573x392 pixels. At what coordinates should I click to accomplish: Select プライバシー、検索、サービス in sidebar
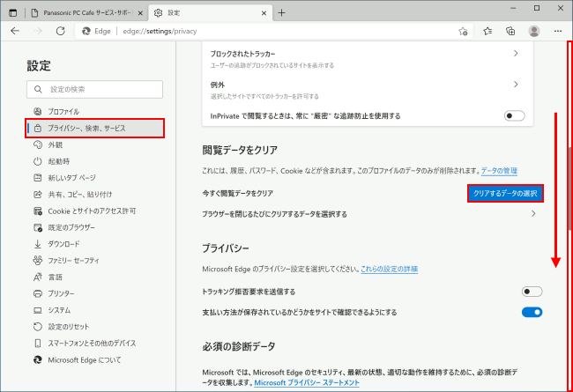94,129
